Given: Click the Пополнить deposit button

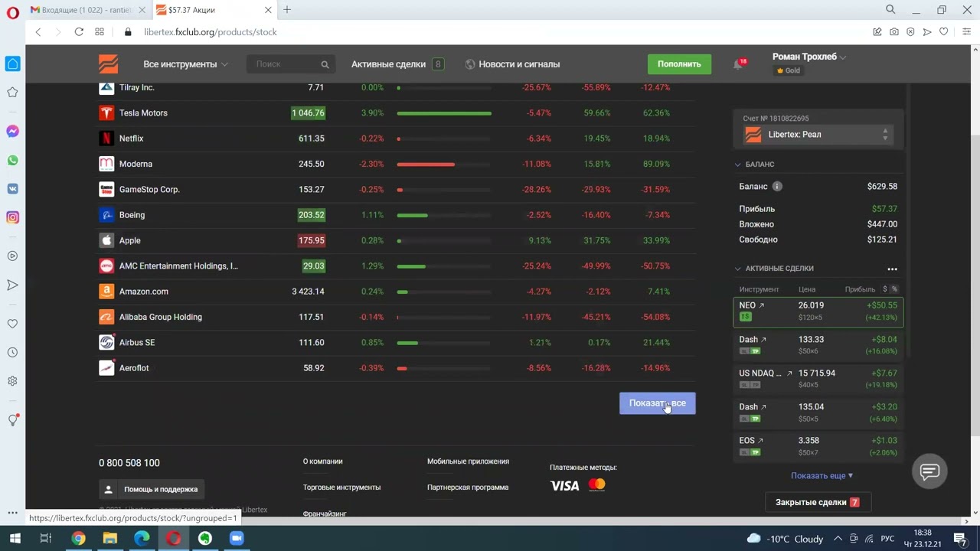Looking at the screenshot, I should coord(679,64).
